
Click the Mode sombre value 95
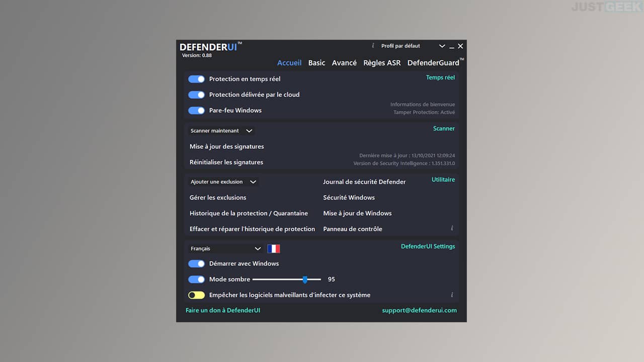(332, 279)
